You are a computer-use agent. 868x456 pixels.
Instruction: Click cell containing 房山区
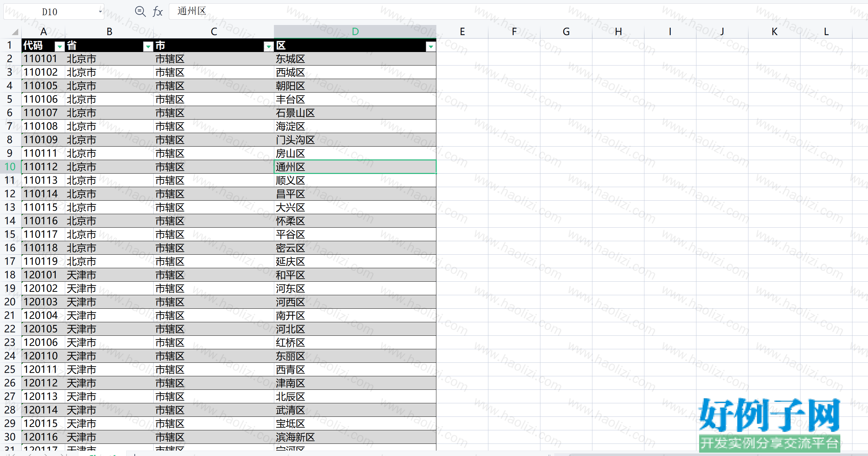tap(355, 153)
